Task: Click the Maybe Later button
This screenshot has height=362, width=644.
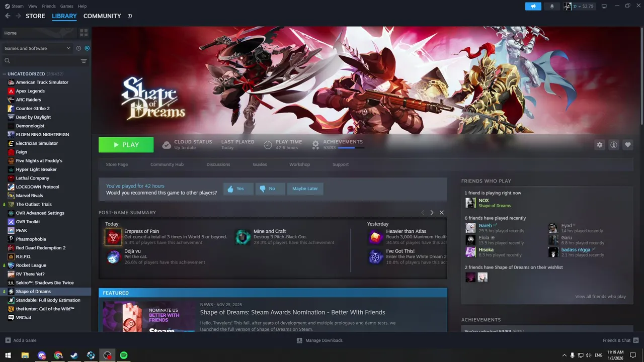Action: [x=305, y=189]
